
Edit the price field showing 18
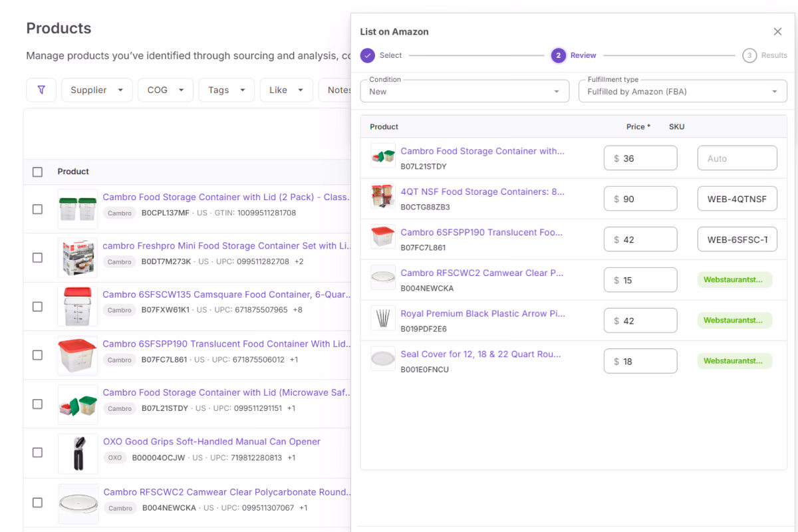(640, 361)
